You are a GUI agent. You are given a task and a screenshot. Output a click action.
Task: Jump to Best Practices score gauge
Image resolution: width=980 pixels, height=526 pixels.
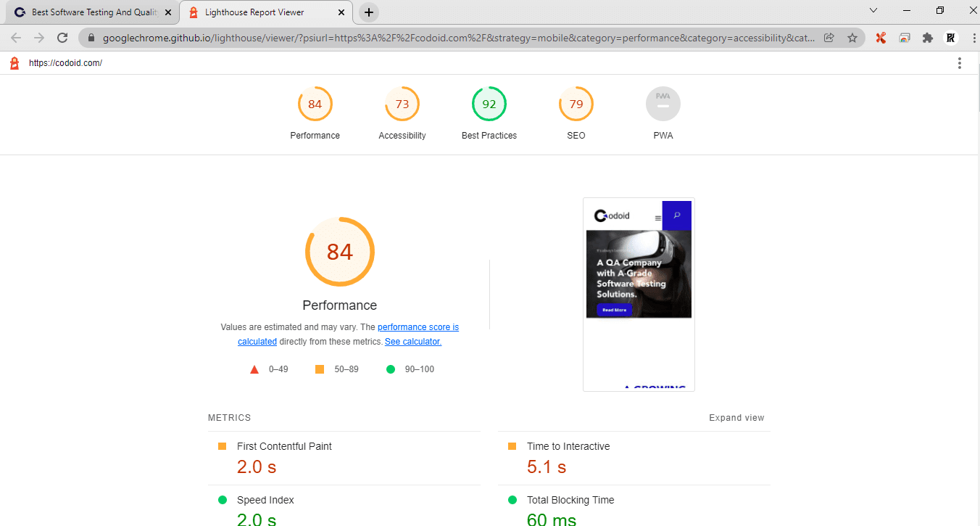(489, 104)
